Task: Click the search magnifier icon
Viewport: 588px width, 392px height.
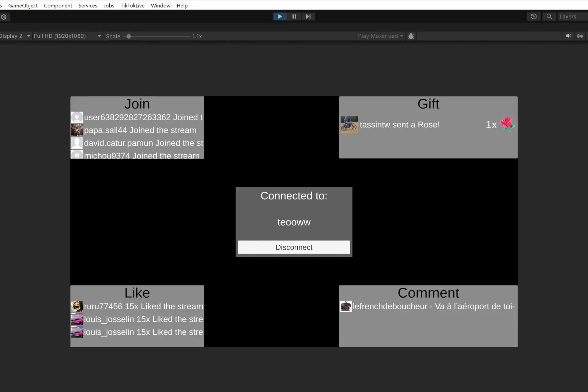Action: (x=549, y=17)
